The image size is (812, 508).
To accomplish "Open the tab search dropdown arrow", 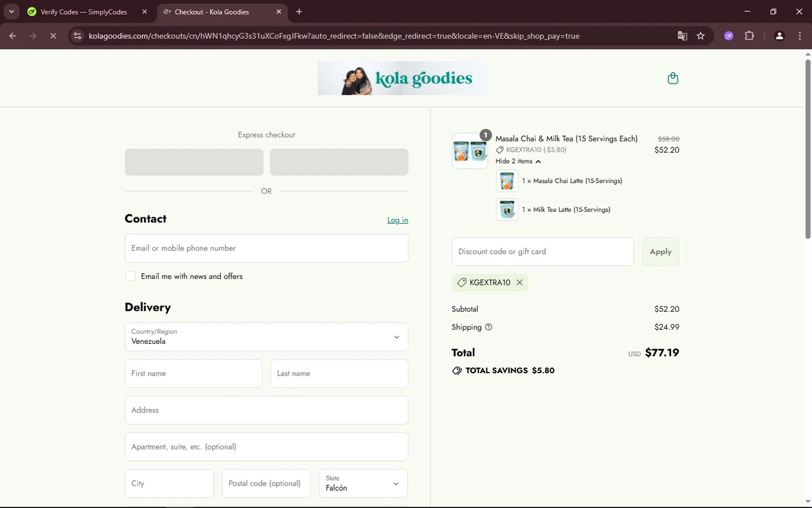I will pyautogui.click(x=11, y=11).
